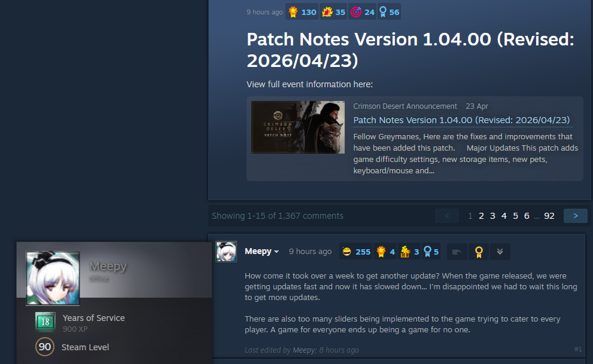Click the large Patch Notes Version 1.04.00 heading

(x=410, y=50)
